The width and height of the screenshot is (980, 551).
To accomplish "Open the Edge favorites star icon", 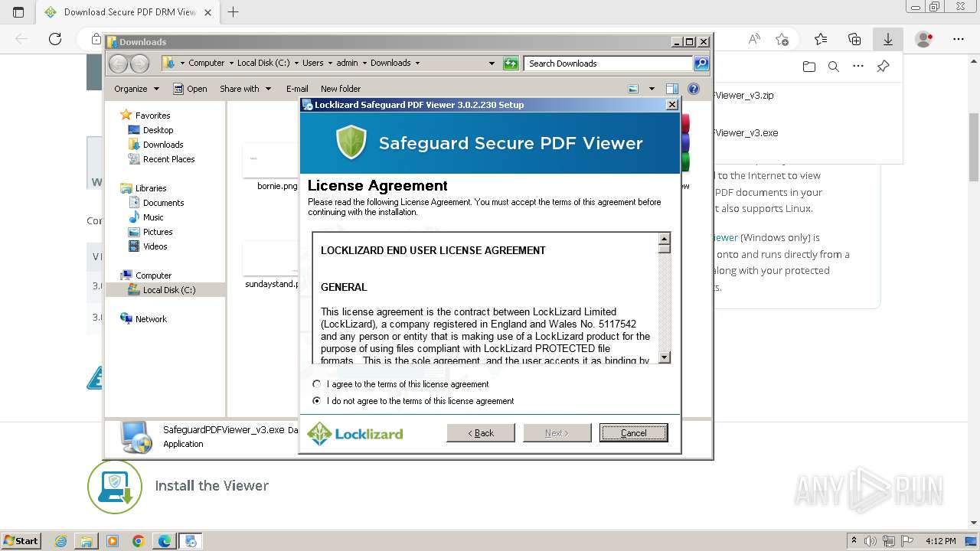I will 821,39.
